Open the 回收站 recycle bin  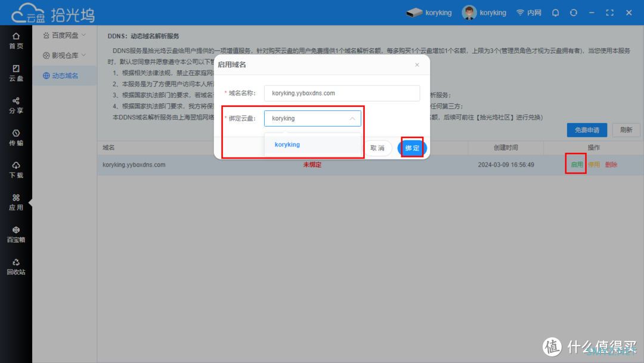coord(16,267)
